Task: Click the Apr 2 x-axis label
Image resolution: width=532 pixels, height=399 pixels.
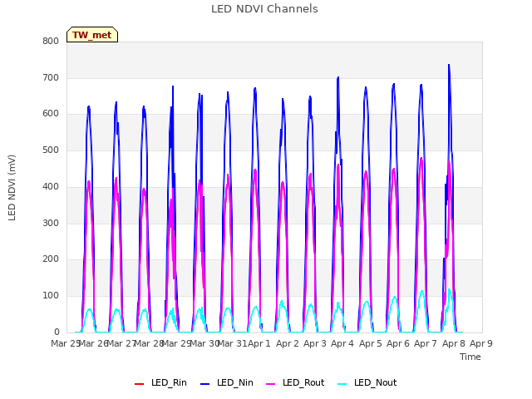Action: click(x=288, y=343)
